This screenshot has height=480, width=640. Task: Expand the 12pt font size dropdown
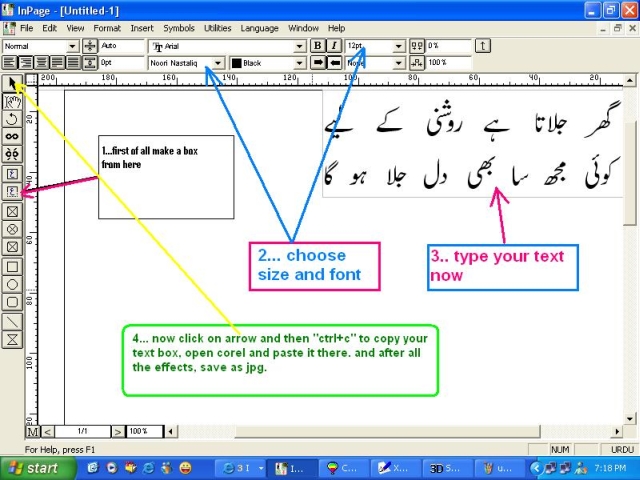pos(399,46)
